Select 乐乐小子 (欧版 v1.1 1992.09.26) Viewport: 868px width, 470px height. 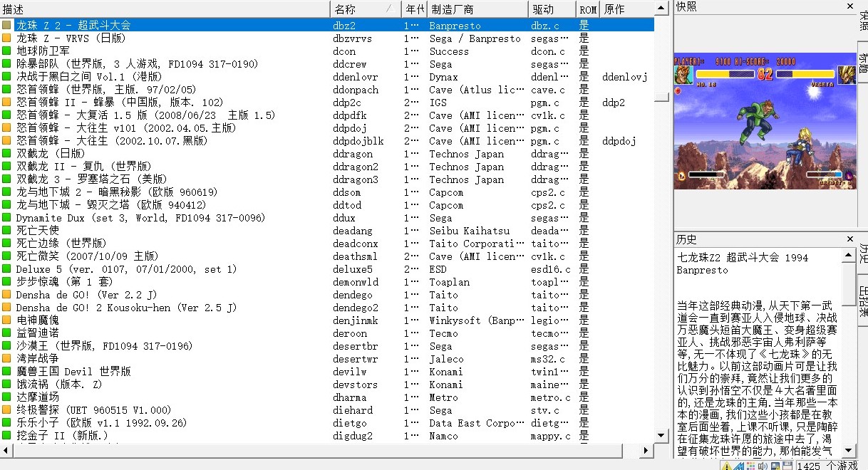pos(327,423)
